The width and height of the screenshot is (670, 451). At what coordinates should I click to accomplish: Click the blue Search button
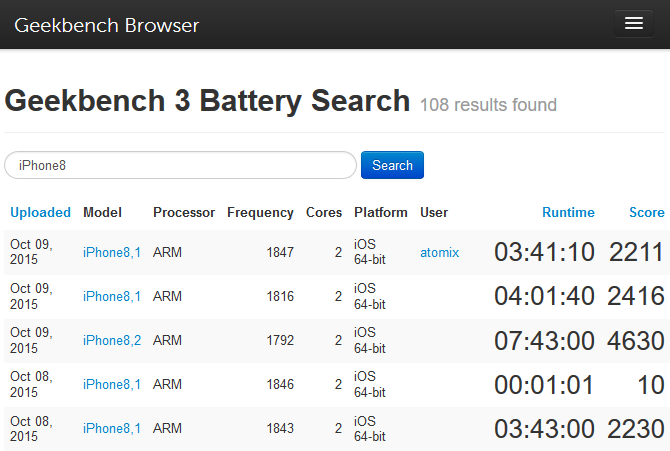(392, 165)
